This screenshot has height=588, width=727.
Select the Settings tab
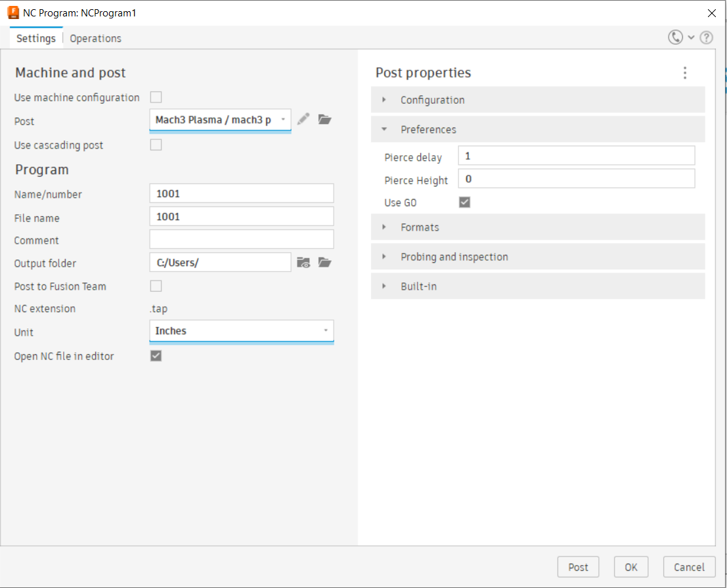tap(36, 38)
